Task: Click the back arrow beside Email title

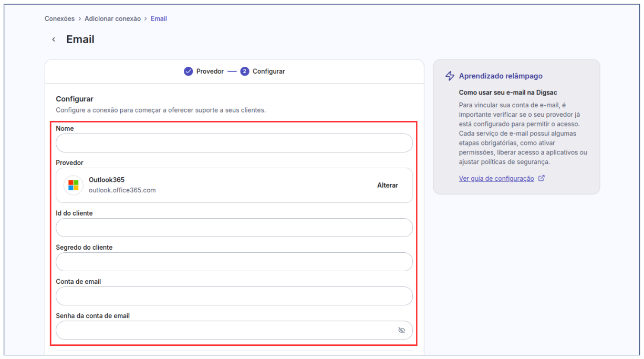Action: (x=53, y=40)
